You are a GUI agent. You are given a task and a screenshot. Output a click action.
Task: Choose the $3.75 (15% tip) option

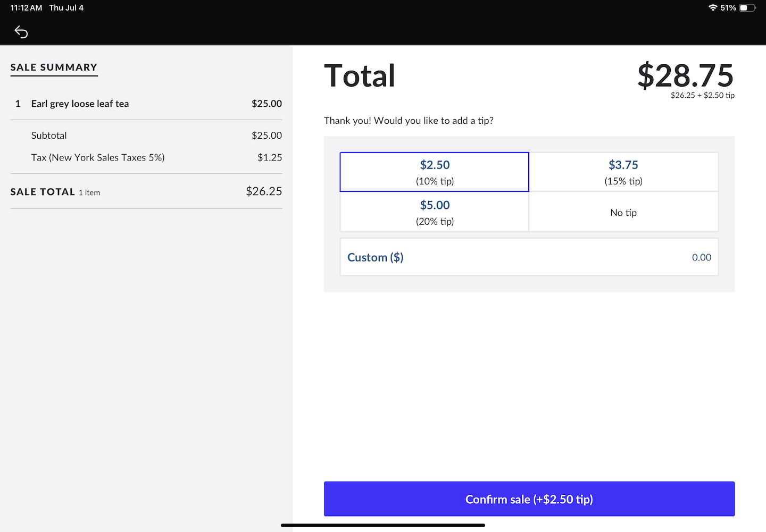[x=623, y=172]
